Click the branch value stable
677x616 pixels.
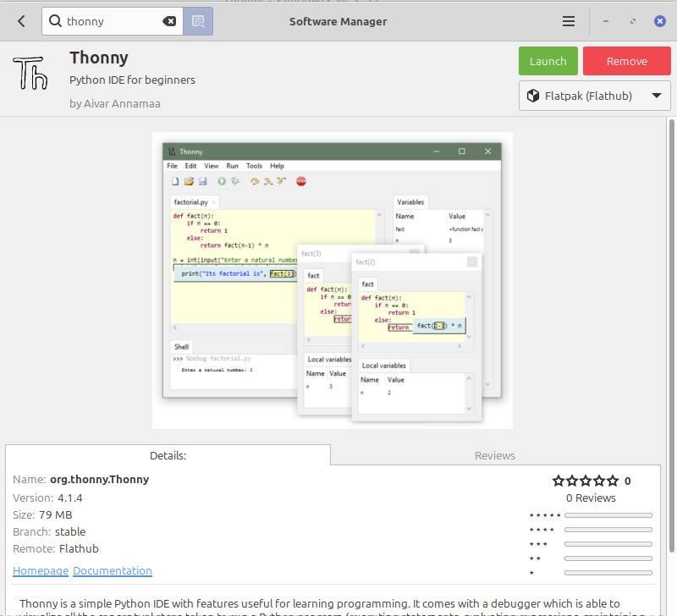click(70, 532)
